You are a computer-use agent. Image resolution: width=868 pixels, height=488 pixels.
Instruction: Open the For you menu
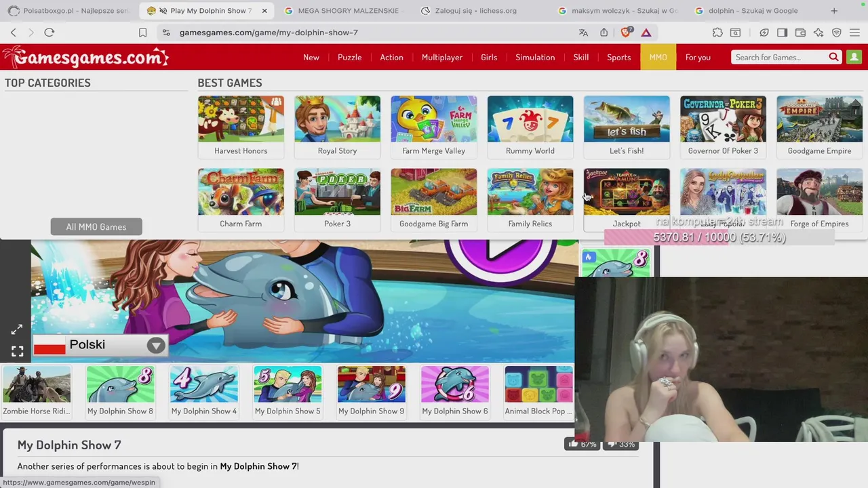[x=698, y=57]
